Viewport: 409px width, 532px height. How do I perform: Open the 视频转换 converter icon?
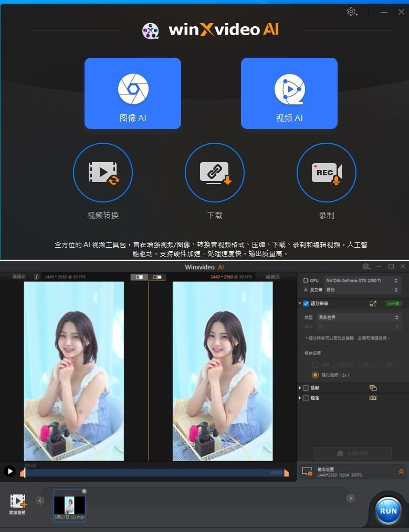[103, 173]
